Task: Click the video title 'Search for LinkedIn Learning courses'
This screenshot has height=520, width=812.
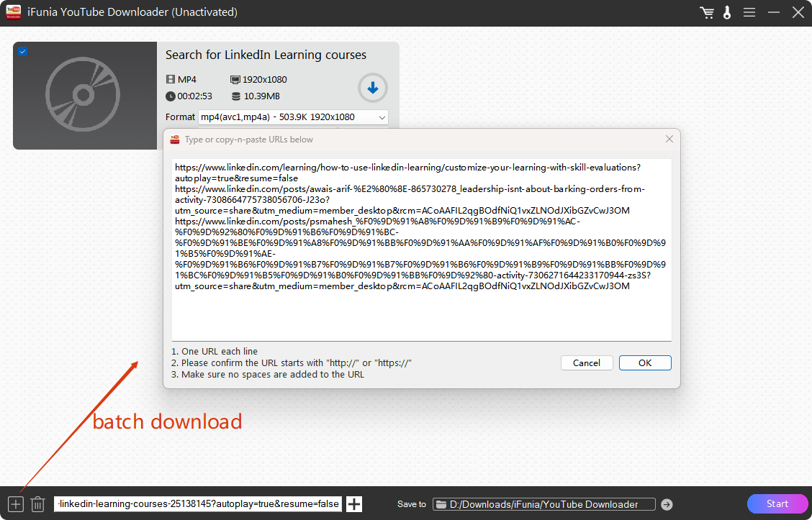Action: (x=266, y=55)
